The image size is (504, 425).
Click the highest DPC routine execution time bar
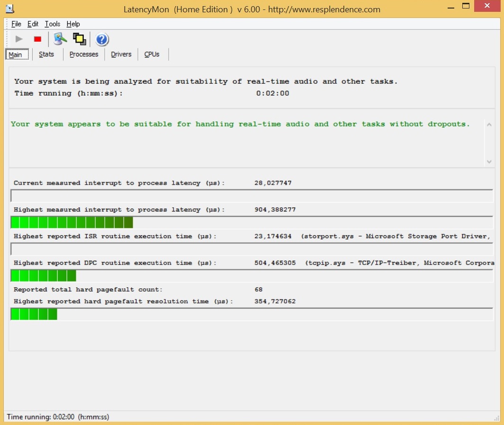point(252,275)
